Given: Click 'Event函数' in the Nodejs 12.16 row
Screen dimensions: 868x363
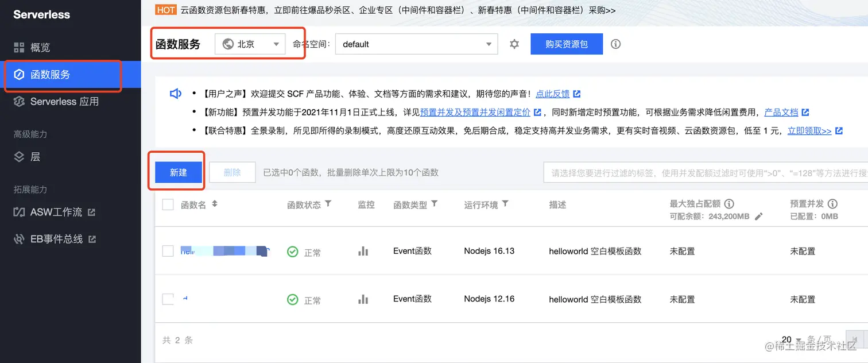Looking at the screenshot, I should (x=412, y=299).
